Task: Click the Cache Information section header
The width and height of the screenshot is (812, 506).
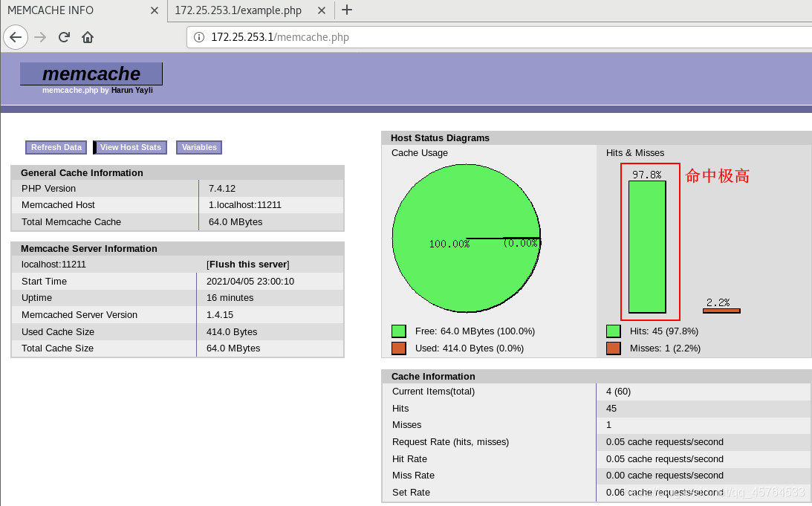Action: click(x=433, y=377)
